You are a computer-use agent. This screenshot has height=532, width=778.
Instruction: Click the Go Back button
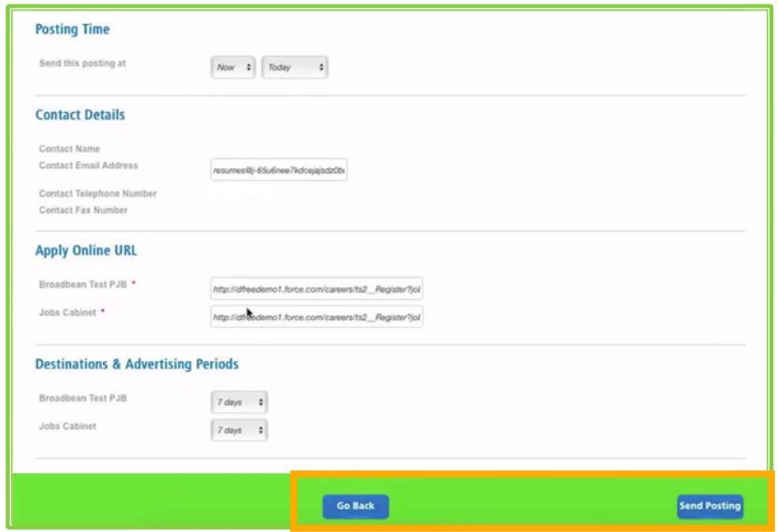click(x=355, y=506)
